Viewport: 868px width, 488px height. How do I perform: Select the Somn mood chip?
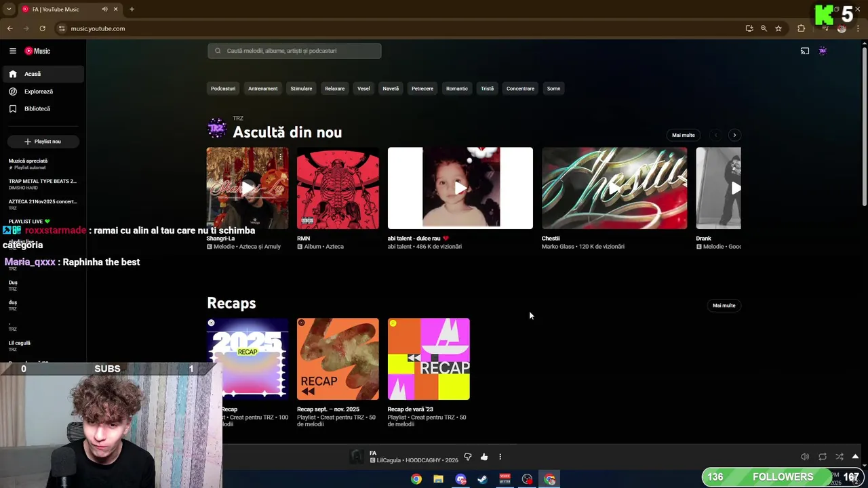[x=553, y=89]
